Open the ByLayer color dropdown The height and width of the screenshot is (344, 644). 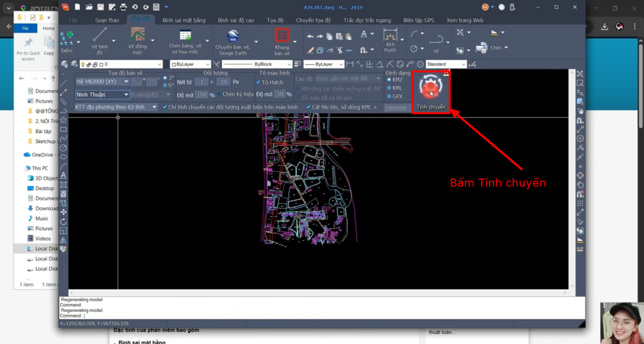tap(190, 64)
